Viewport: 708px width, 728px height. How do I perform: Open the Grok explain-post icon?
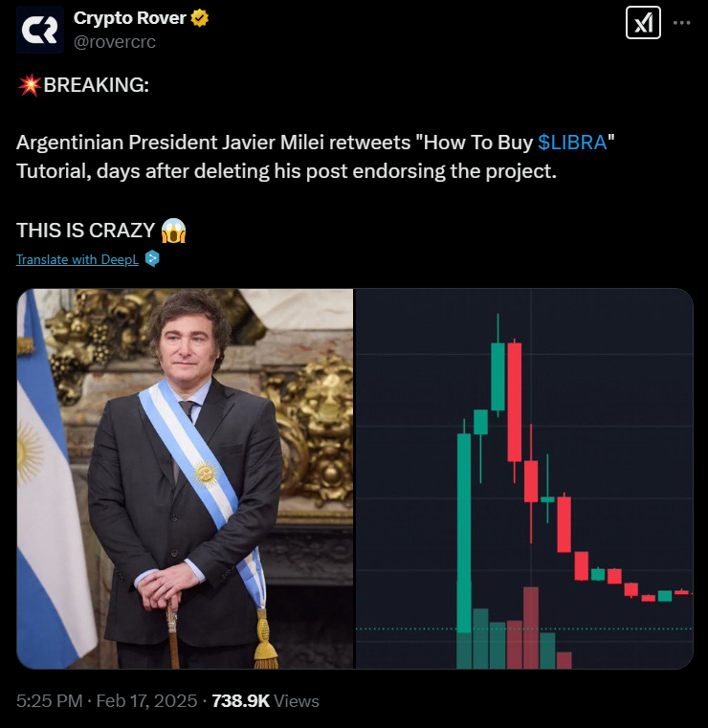(643, 22)
